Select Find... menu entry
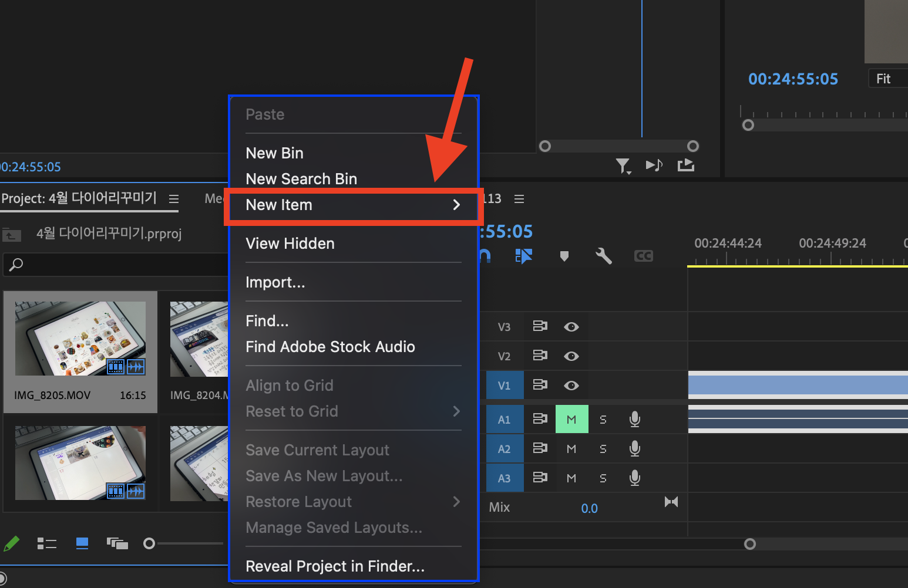This screenshot has height=588, width=908. 267,321
